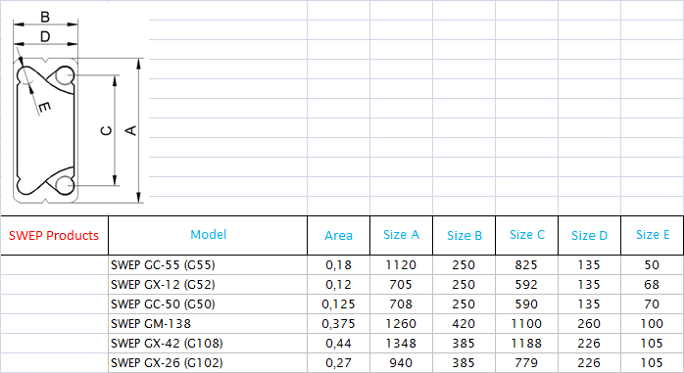Click area value 0,27 for GX-26

[x=339, y=363]
